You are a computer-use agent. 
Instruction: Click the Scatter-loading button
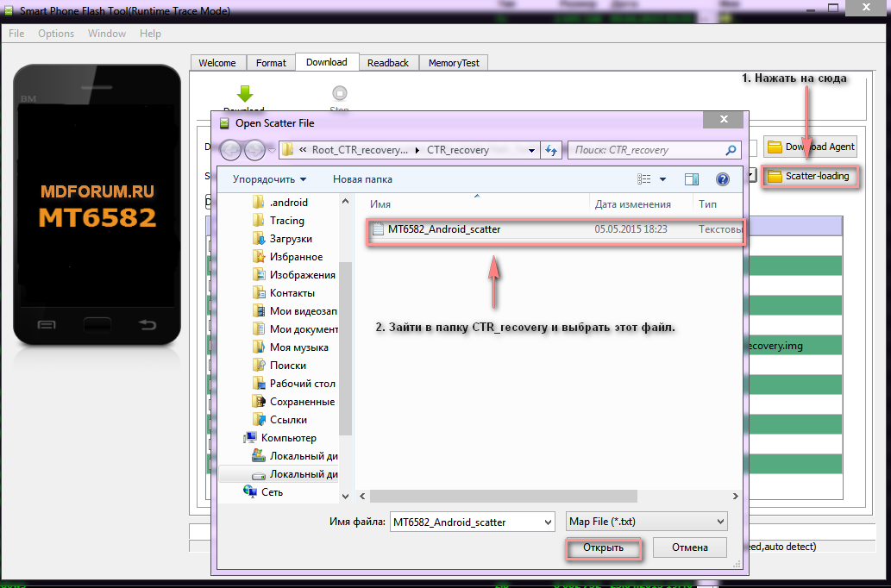point(808,177)
